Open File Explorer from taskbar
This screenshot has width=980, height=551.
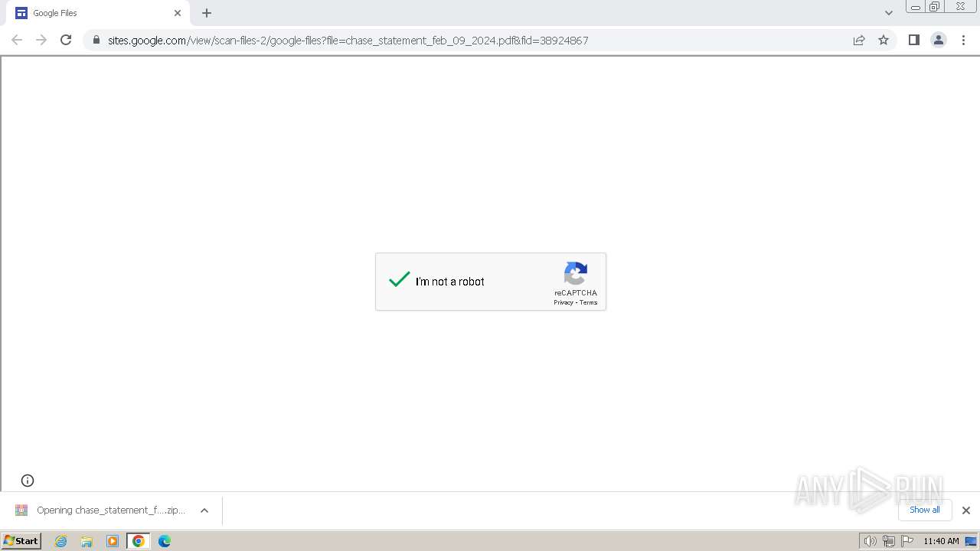tap(87, 541)
